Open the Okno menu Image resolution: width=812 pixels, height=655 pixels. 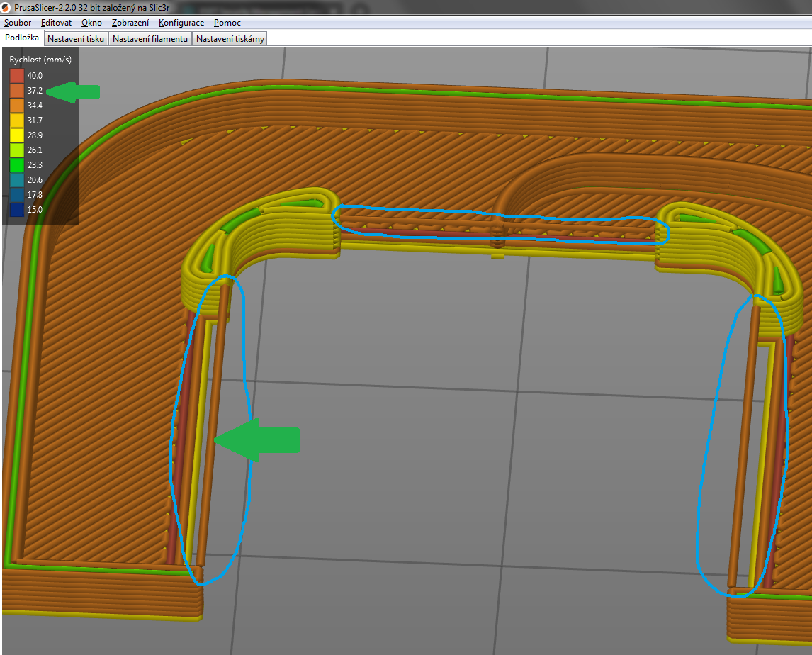point(91,23)
